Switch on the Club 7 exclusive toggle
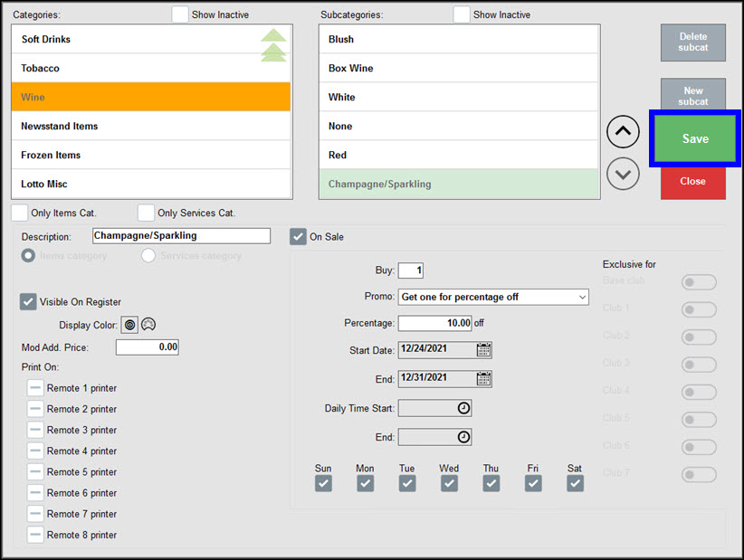 pyautogui.click(x=699, y=474)
